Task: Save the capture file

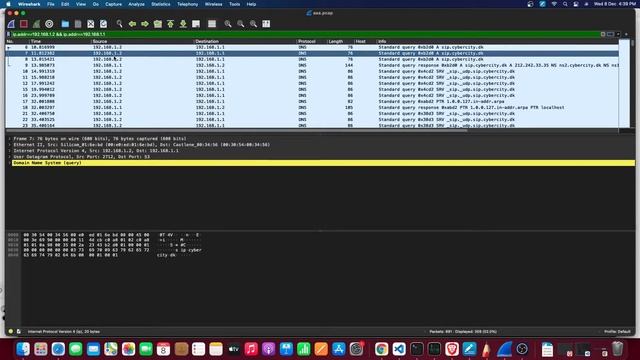Action: tap(78, 24)
